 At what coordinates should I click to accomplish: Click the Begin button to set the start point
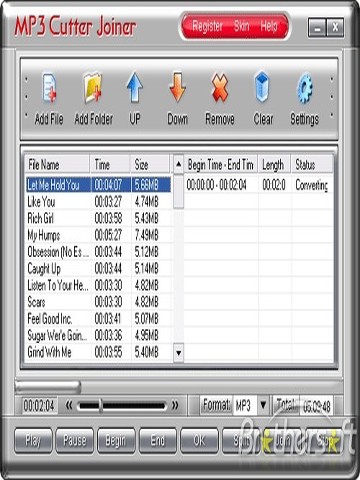116,441
